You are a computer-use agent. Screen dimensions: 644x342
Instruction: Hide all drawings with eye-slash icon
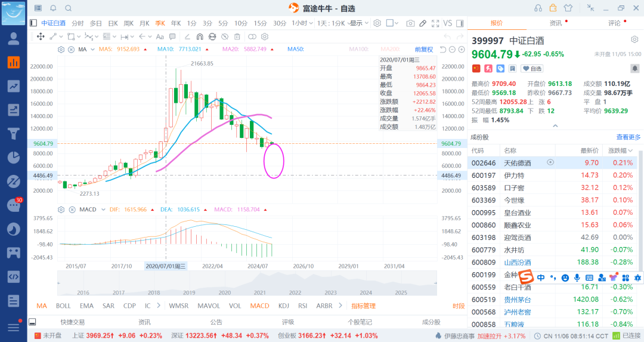(x=225, y=36)
